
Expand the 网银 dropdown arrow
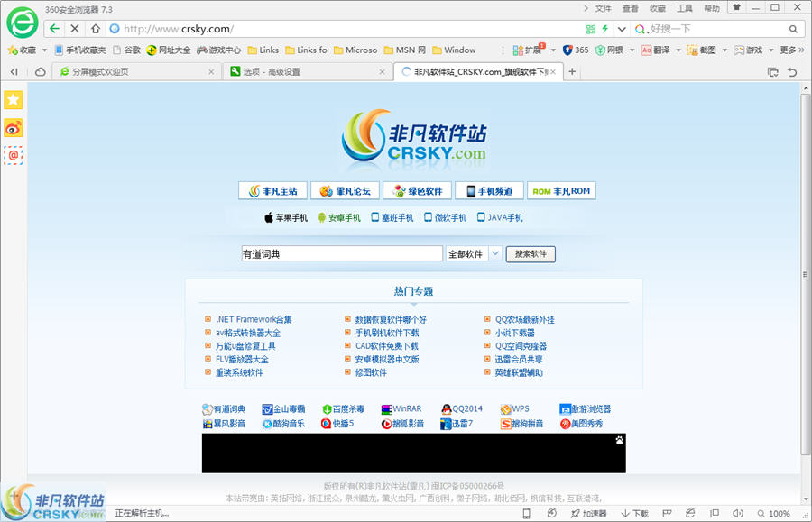pos(632,50)
